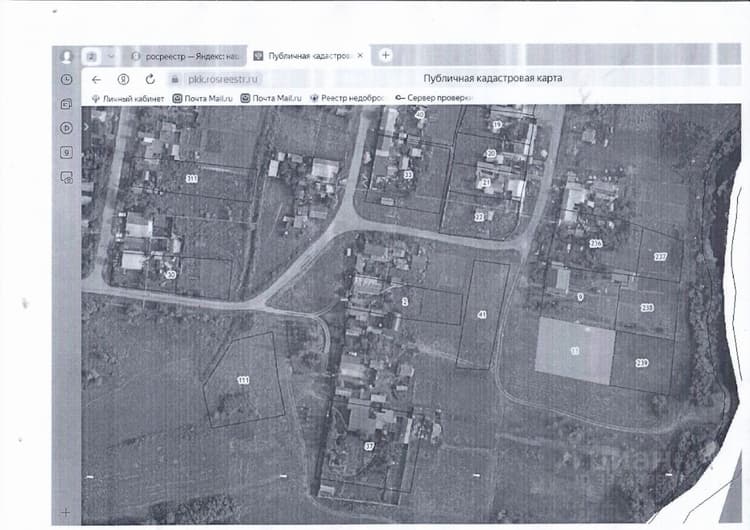Image resolution: width=750 pixels, height=530 pixels.
Task: Expand the left map panel chevron
Action: [x=86, y=127]
